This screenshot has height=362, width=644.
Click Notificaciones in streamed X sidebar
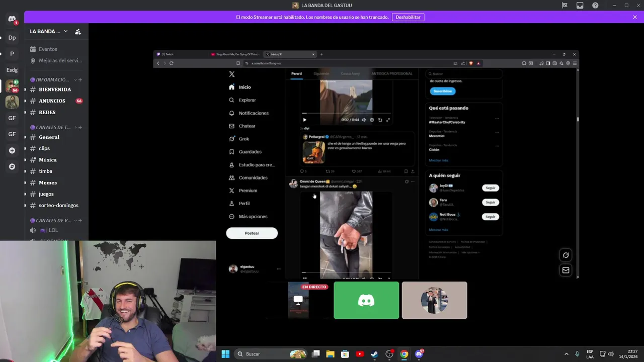tap(249, 113)
